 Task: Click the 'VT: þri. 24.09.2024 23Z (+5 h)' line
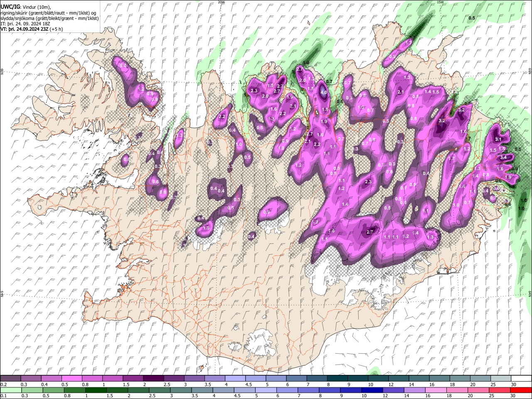(32, 29)
